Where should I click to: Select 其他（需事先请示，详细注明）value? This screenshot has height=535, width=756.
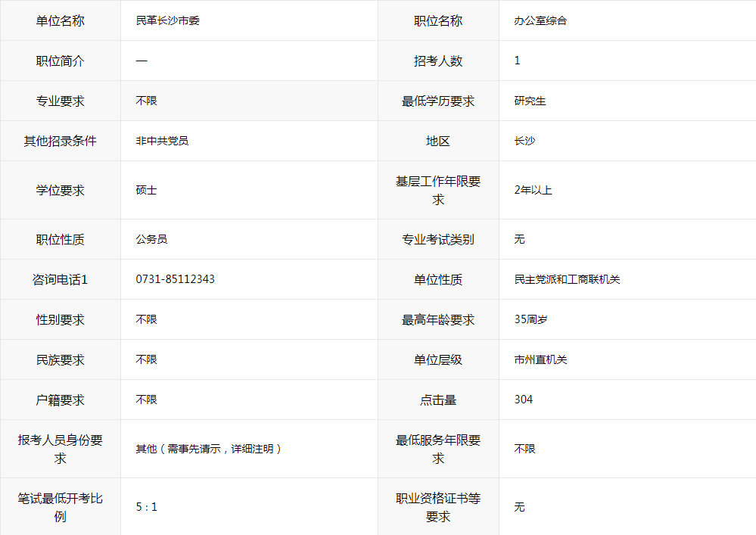(209, 449)
